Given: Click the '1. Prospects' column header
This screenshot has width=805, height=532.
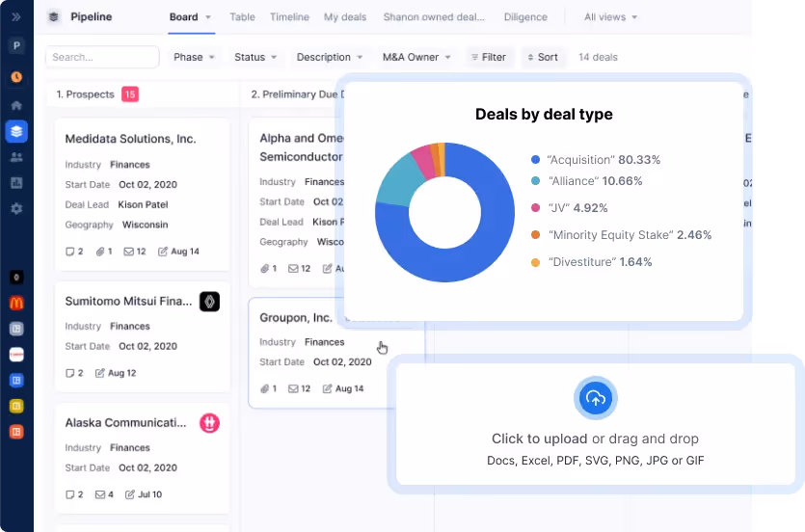Looking at the screenshot, I should pos(85,94).
